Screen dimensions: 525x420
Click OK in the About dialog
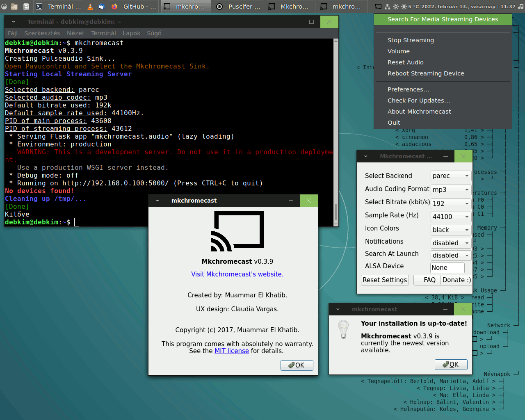(297, 365)
